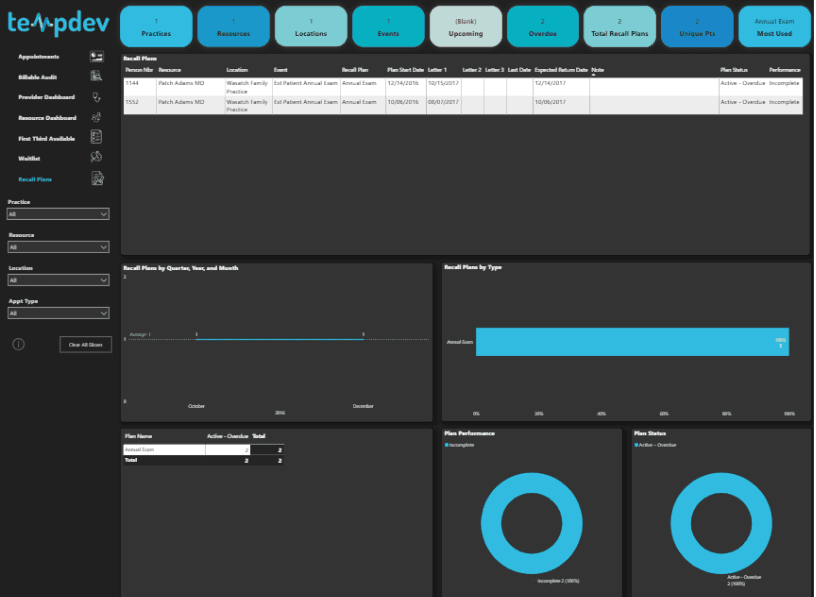The image size is (816, 597).
Task: Open the Appt Type dropdown
Action: coord(58,313)
